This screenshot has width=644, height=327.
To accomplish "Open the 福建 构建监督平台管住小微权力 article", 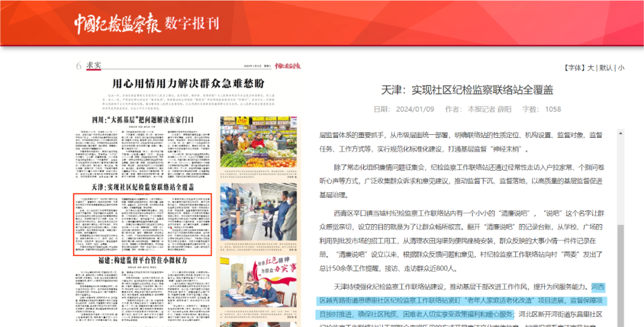I will coord(143,260).
